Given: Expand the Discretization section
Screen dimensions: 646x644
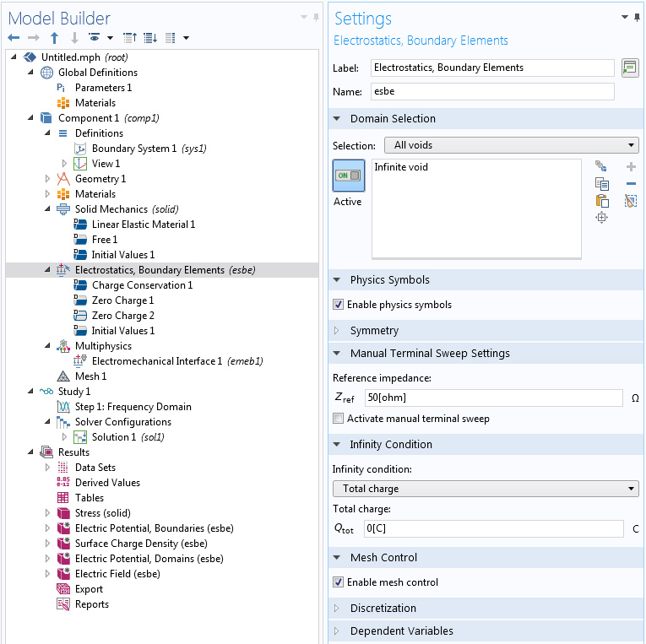Looking at the screenshot, I should coord(383,609).
